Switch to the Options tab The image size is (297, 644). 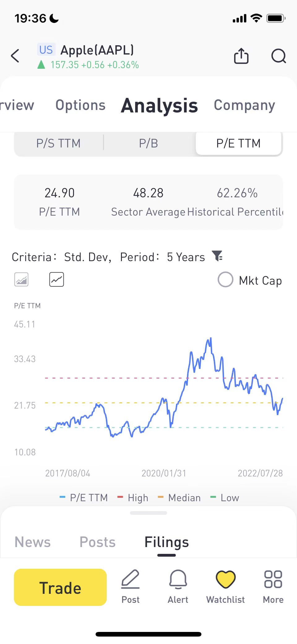80,105
